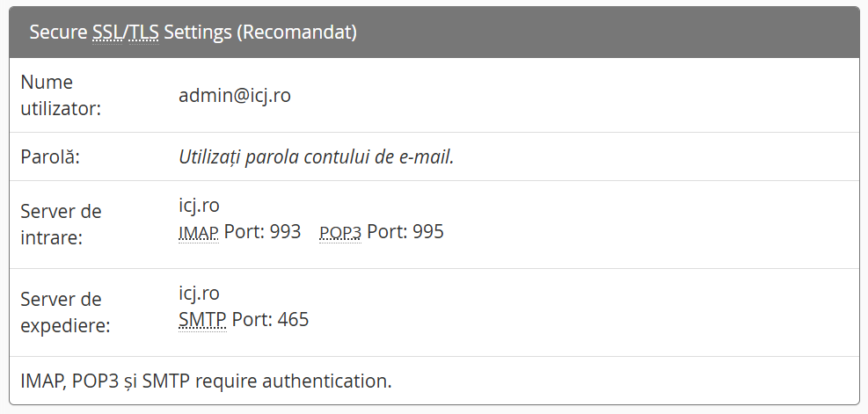Click the underlined SMTP abbreviation
The height and width of the screenshot is (414, 868).
point(202,319)
